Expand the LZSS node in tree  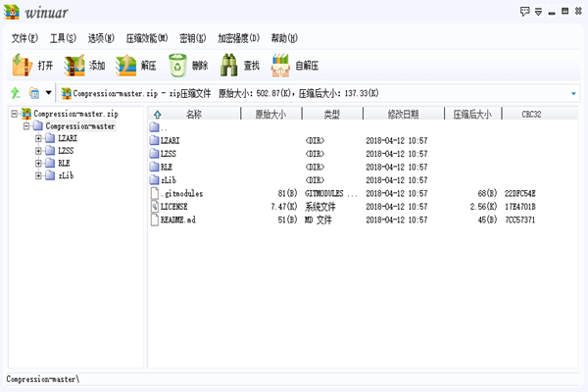click(38, 151)
